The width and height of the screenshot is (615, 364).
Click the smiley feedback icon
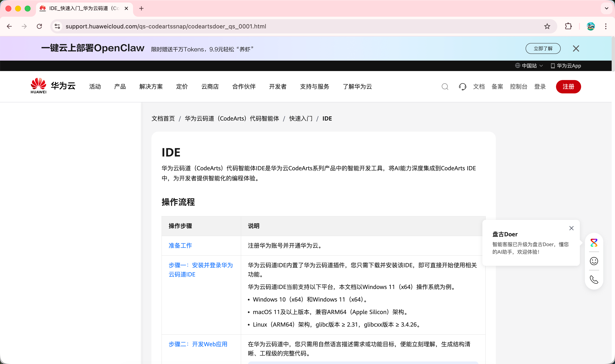tap(594, 261)
